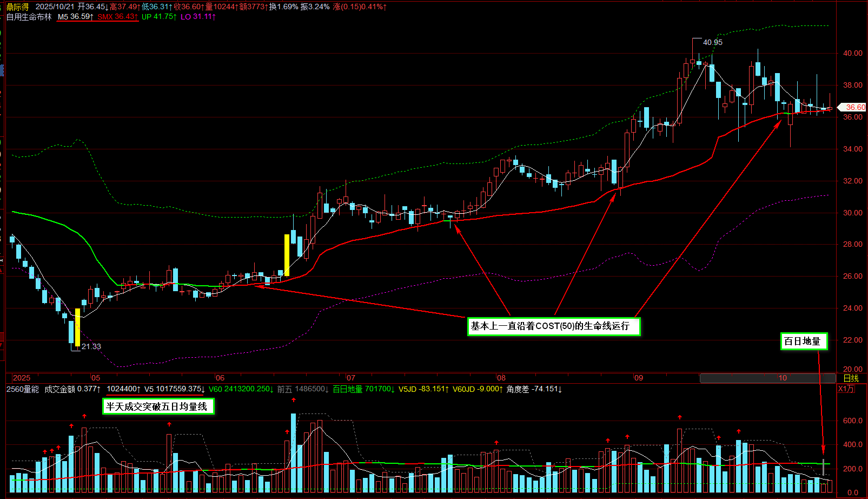The height and width of the screenshot is (499, 868).
Task: Click the V60JD -9.000 label
Action: pos(478,389)
